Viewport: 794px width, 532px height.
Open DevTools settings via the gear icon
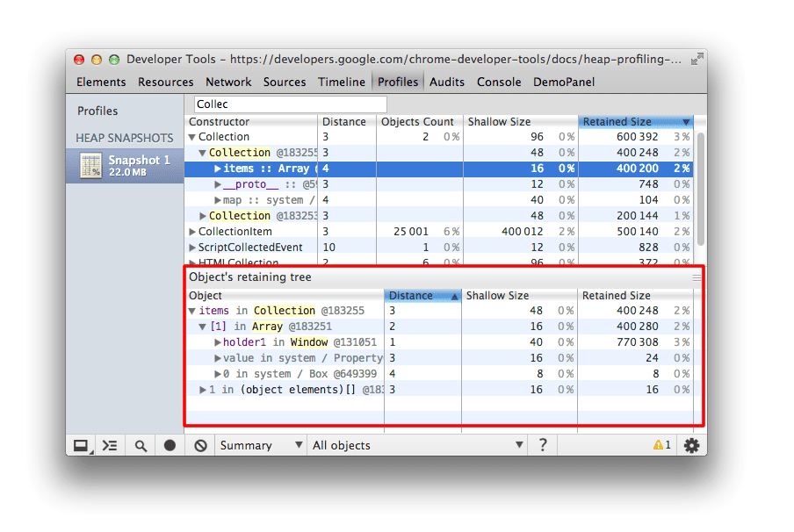coord(691,445)
